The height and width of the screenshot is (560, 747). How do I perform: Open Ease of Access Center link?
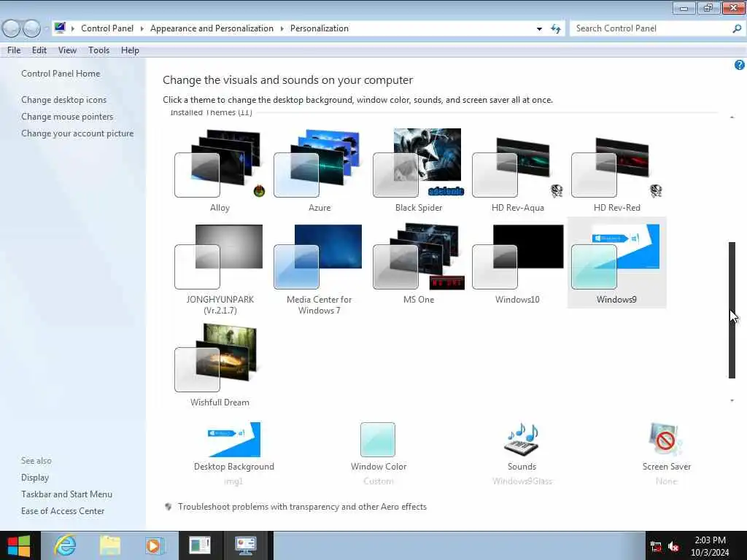coord(63,511)
